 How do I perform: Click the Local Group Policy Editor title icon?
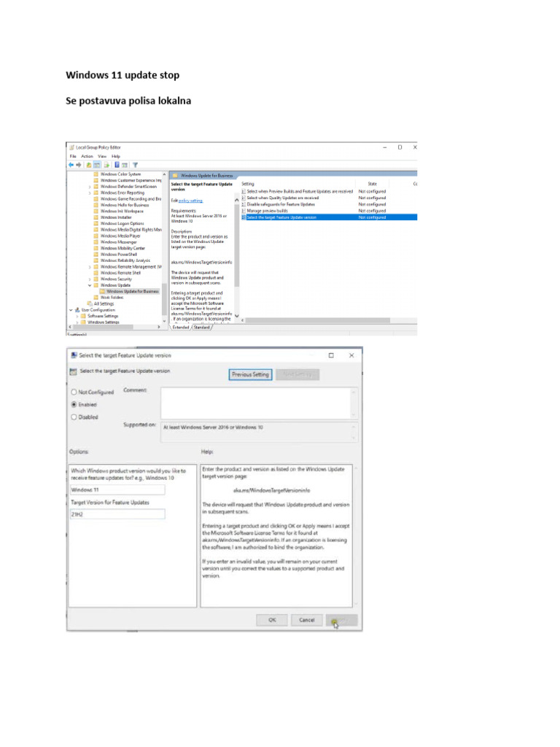pos(72,147)
